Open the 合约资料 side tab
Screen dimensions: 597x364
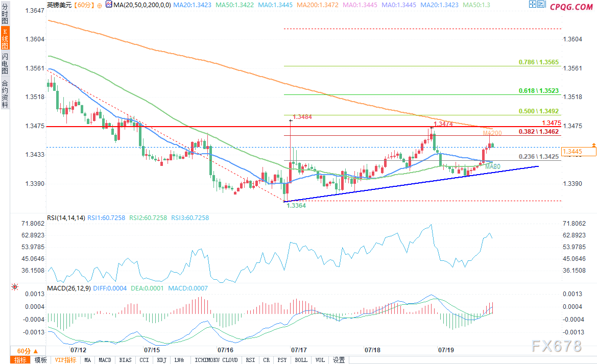(x=5, y=93)
